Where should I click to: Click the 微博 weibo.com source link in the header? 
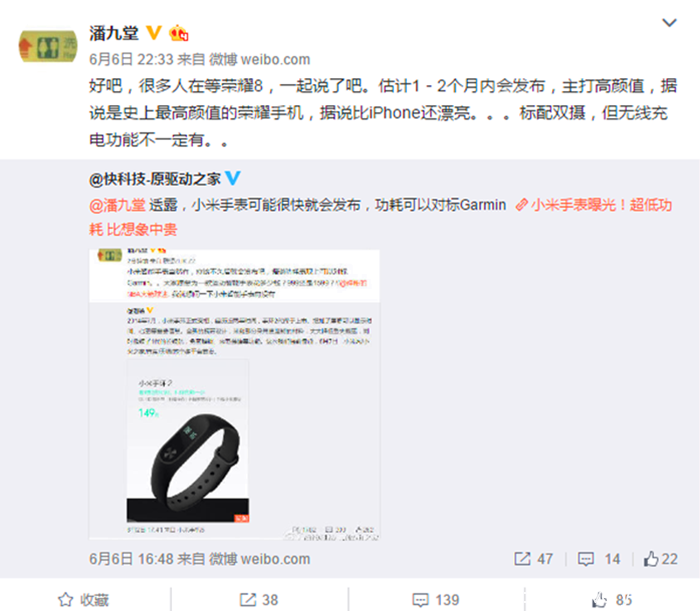(x=260, y=59)
